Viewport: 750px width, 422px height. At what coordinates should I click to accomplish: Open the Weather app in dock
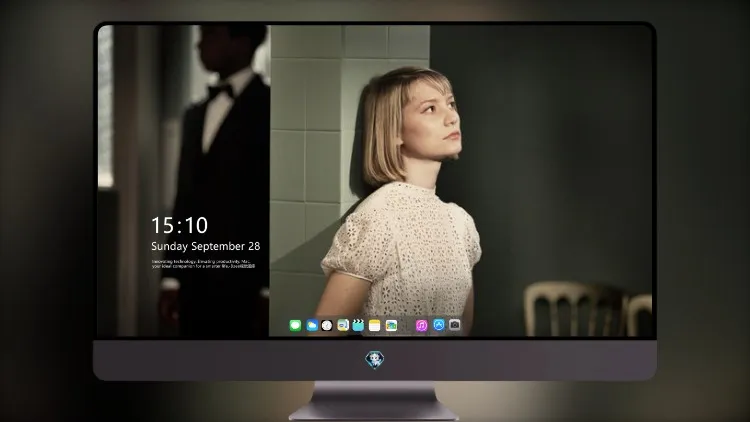coord(312,325)
